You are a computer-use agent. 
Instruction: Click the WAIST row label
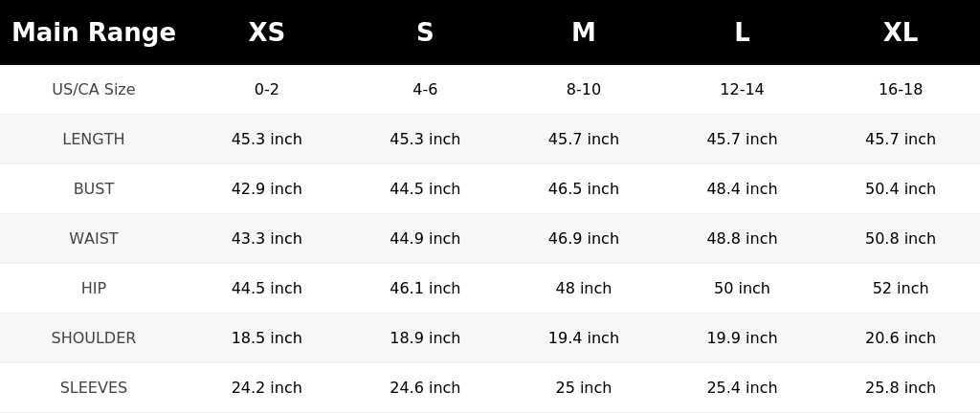pyautogui.click(x=94, y=238)
